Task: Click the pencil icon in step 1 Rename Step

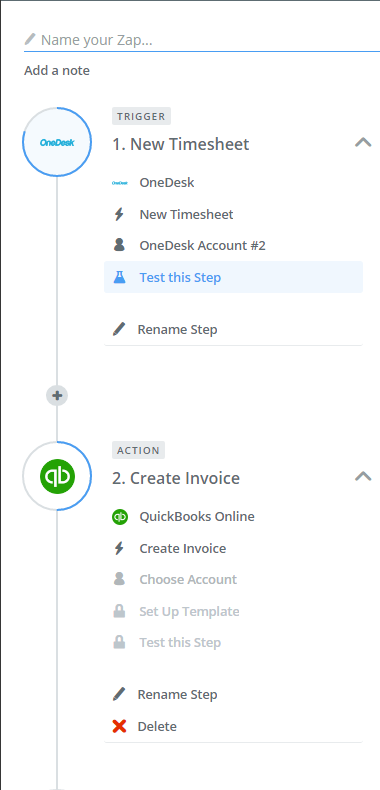Action: coord(119,330)
